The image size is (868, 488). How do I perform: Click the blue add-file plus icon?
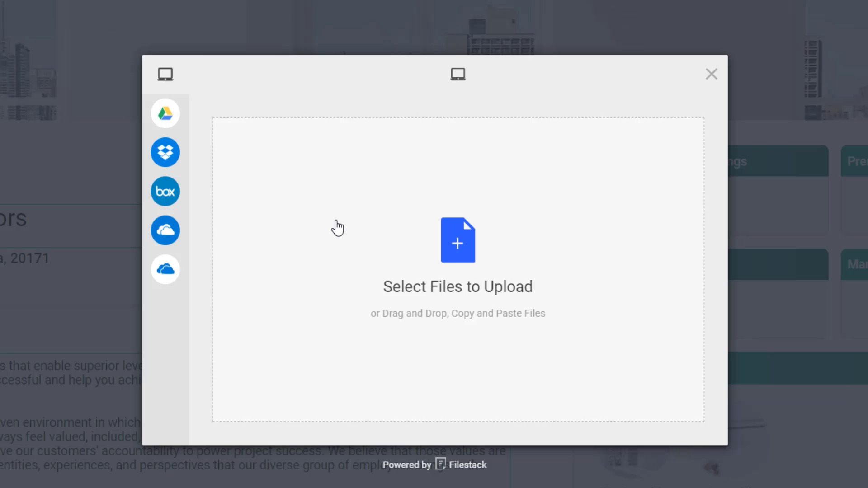click(458, 240)
